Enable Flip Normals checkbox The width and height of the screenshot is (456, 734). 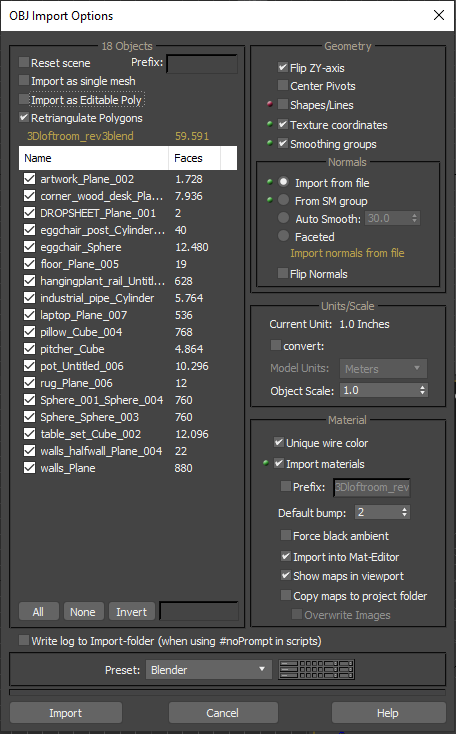pyautogui.click(x=283, y=273)
